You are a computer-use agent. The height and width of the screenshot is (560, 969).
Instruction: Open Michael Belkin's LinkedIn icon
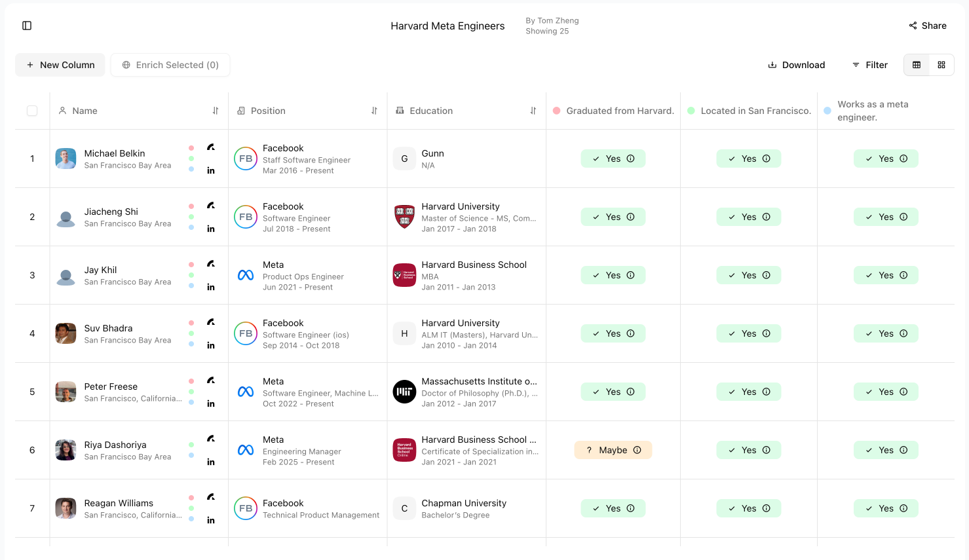pyautogui.click(x=211, y=170)
